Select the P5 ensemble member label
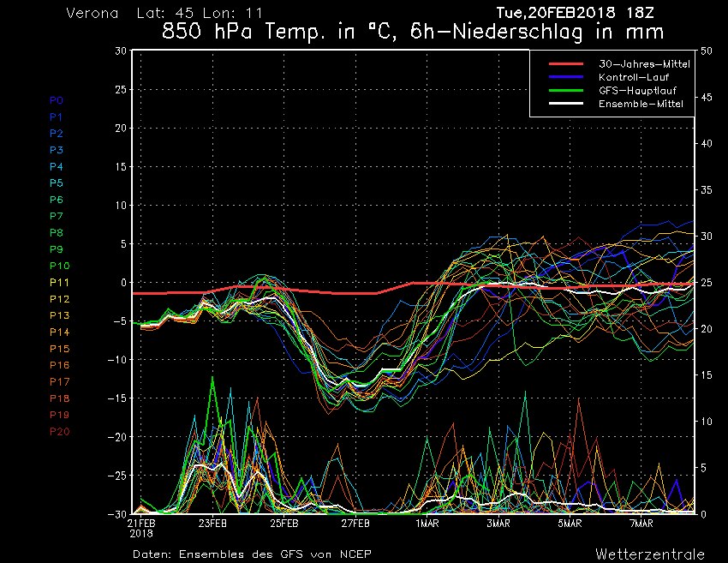This screenshot has width=728, height=563. (57, 183)
